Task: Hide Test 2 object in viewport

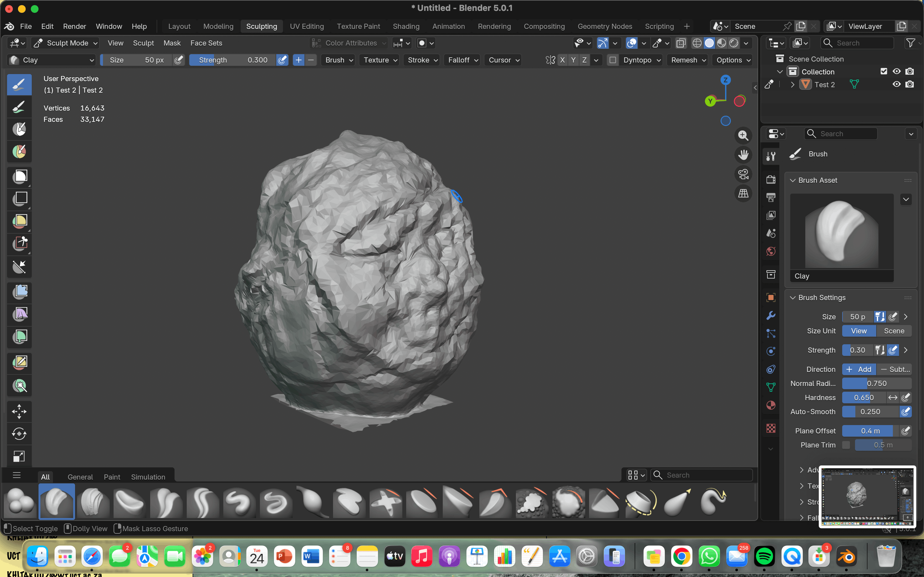Action: (x=896, y=84)
